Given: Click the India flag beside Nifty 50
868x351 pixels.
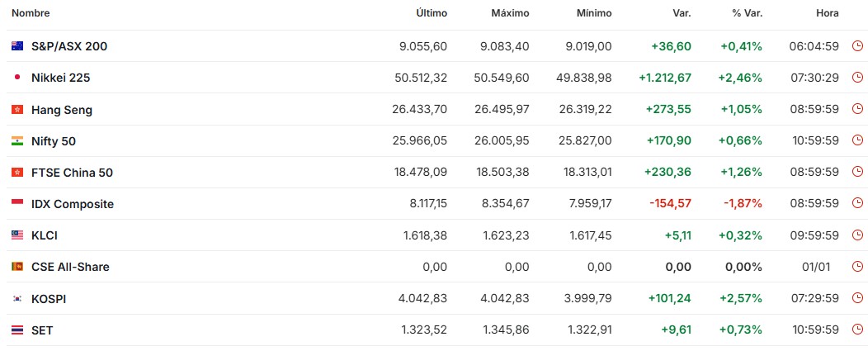Looking at the screenshot, I should point(17,141).
